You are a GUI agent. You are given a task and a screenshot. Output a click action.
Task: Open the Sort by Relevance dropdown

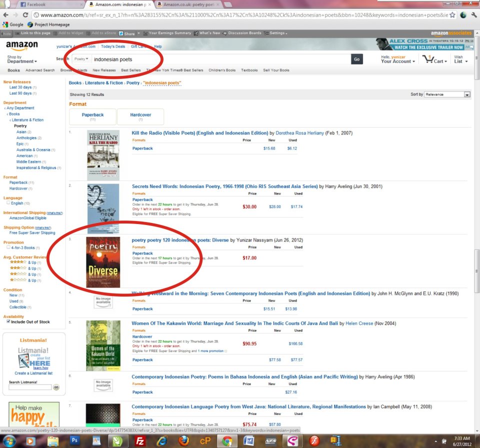(x=447, y=94)
